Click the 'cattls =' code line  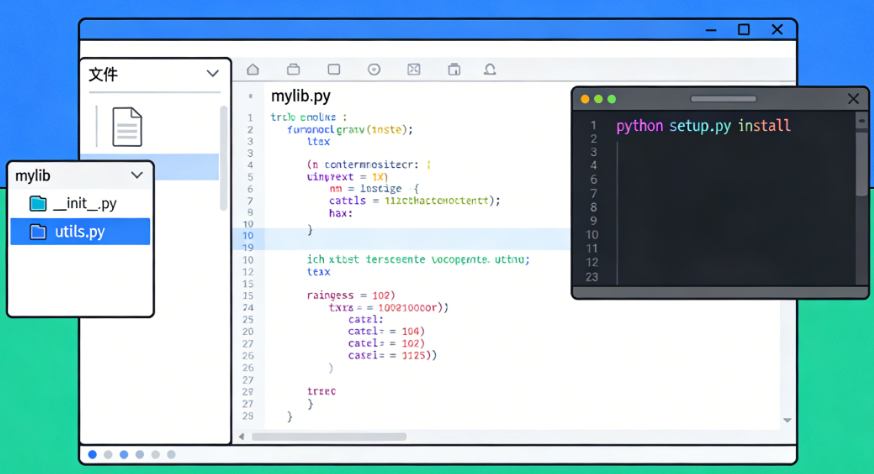tap(414, 201)
